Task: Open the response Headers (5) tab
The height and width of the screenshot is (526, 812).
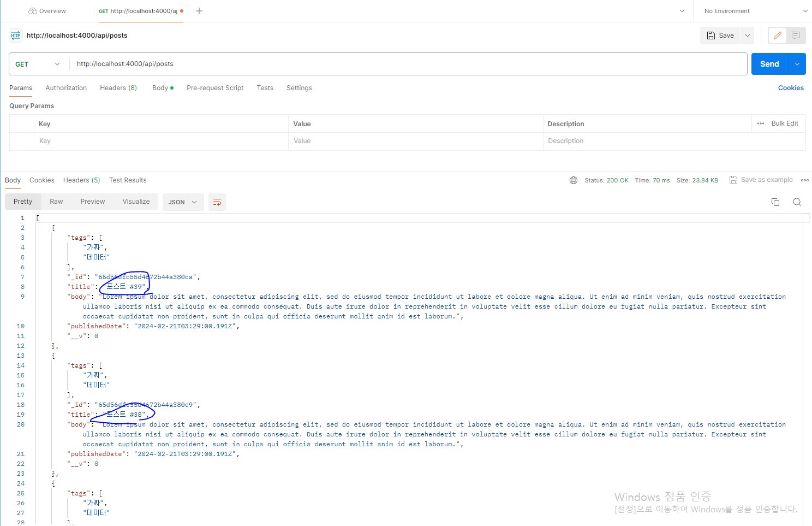Action: tap(82, 180)
